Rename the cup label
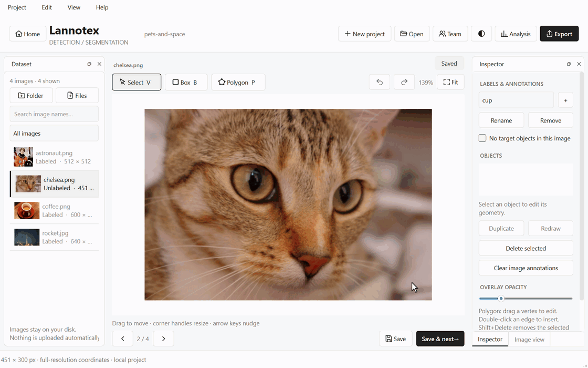This screenshot has height=368, width=588. [x=501, y=120]
